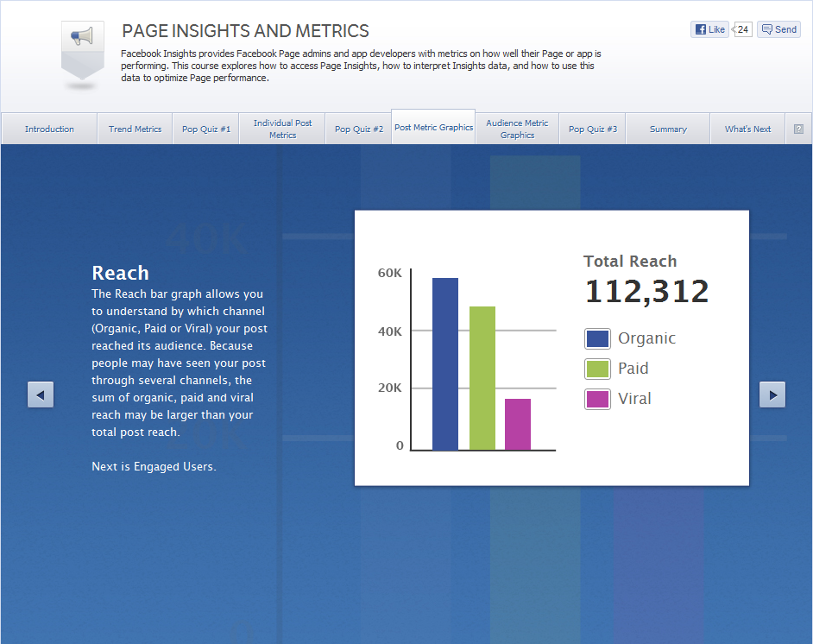Open Pop Quiz #2 tab
This screenshot has width=813, height=644.
tap(359, 129)
